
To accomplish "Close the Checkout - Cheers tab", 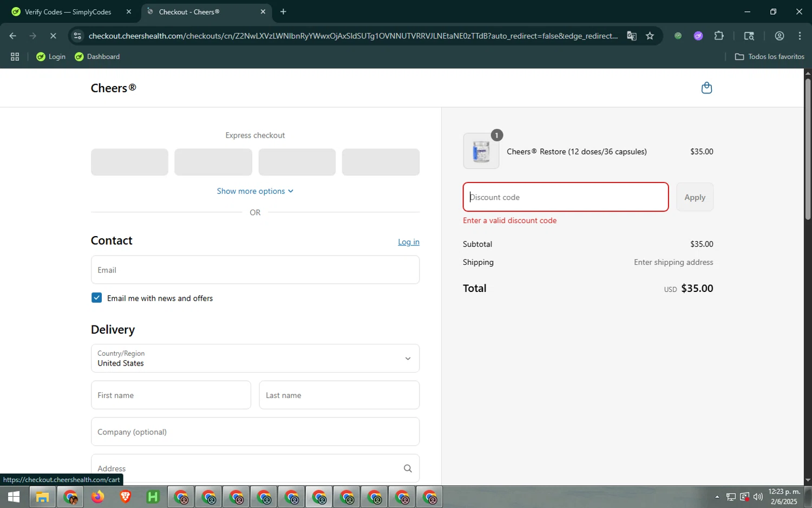I will (x=263, y=11).
